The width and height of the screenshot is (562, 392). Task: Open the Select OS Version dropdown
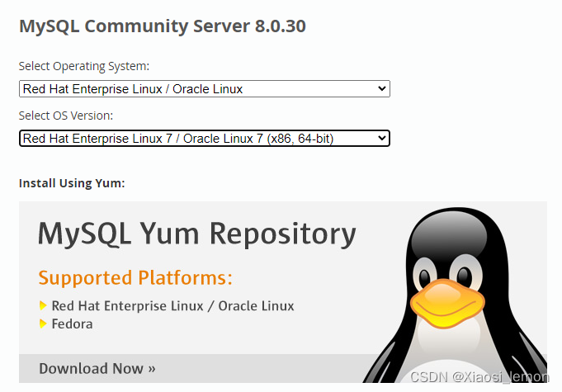point(205,139)
